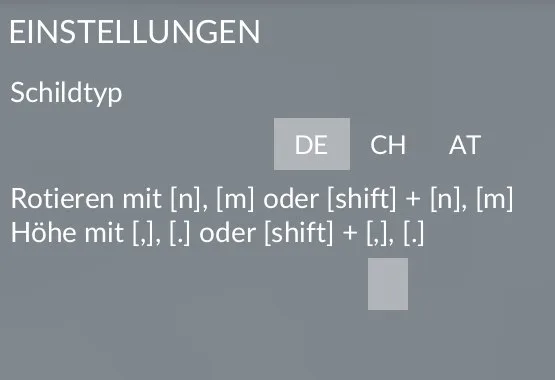Activate the AT option beside CH
The image size is (555, 380).
point(465,144)
